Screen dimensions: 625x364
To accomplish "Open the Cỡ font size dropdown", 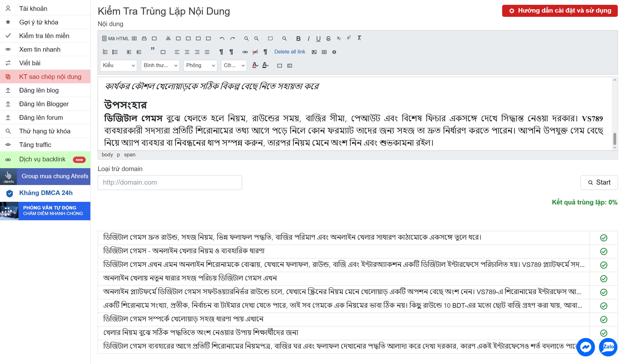I will (234, 65).
